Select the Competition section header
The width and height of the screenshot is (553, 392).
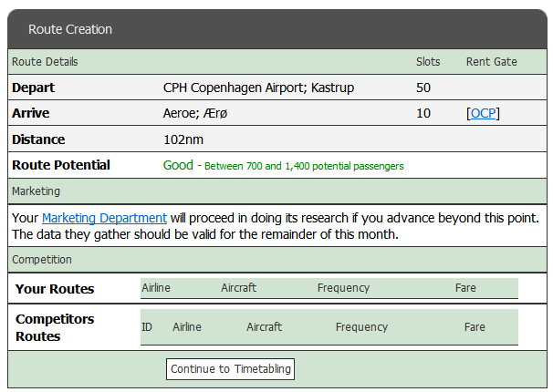click(41, 260)
